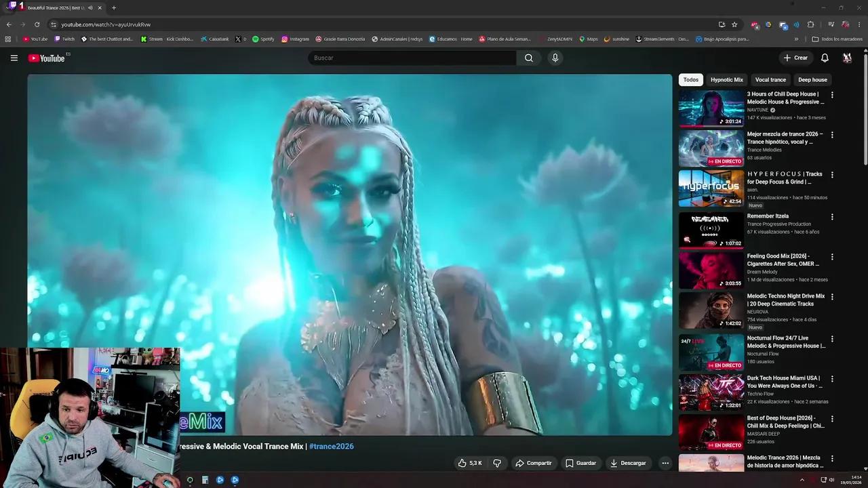Screen dimensions: 868x488
Task: Open Chrome three-dot menu
Action: point(859,24)
